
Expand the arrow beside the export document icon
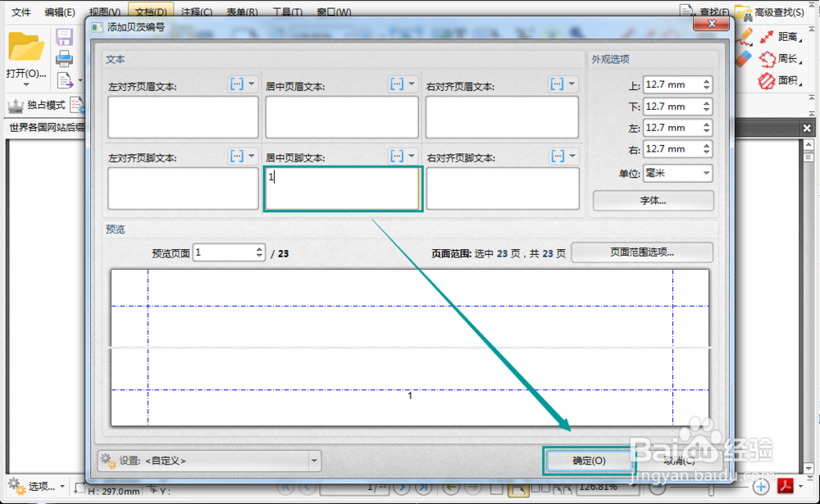click(x=80, y=80)
